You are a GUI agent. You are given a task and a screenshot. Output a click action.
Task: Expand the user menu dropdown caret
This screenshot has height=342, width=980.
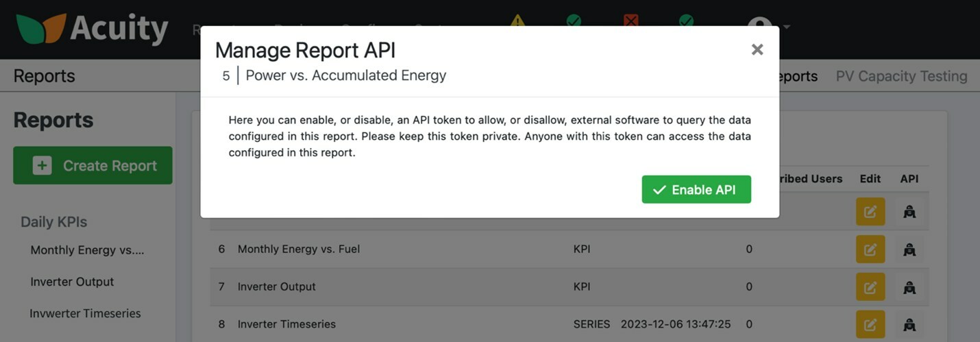[x=787, y=27]
